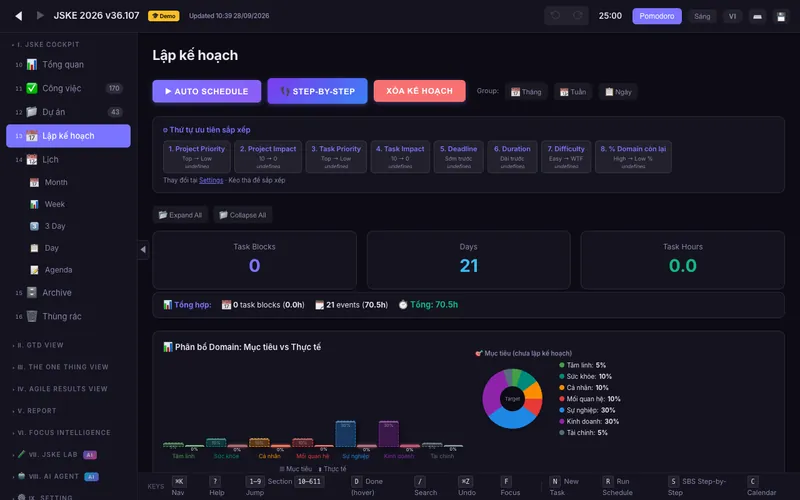Open Dự án folder icon in sidebar
800x500 pixels.
click(32, 112)
